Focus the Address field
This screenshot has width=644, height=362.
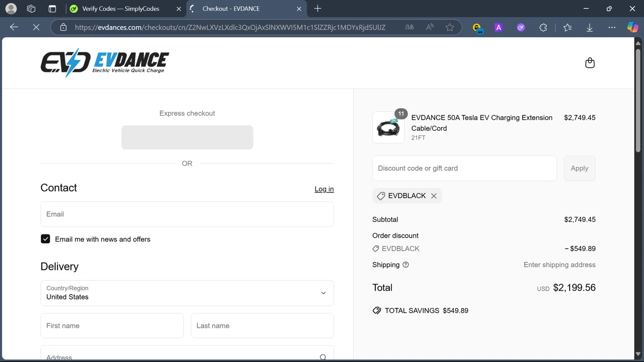coord(187,353)
